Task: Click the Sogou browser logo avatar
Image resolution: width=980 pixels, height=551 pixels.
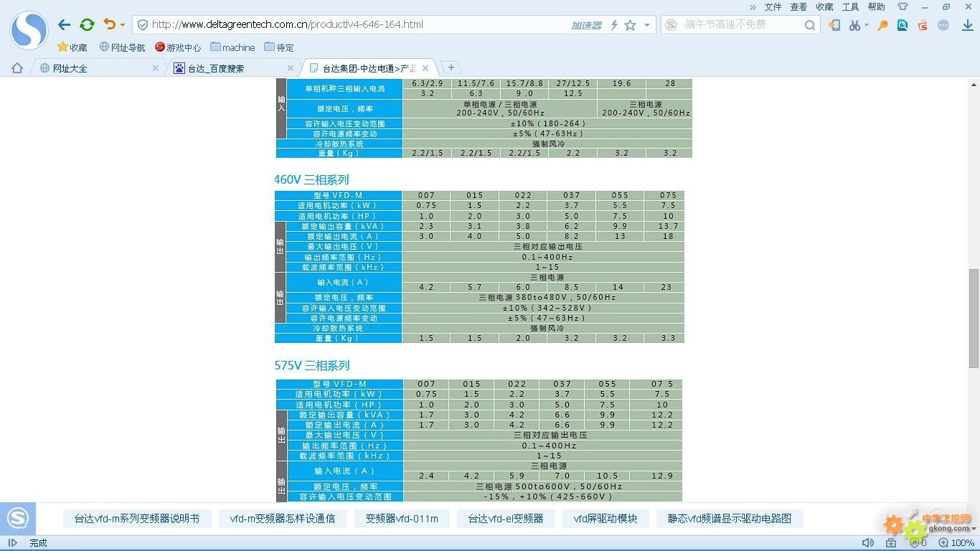Action: [29, 30]
